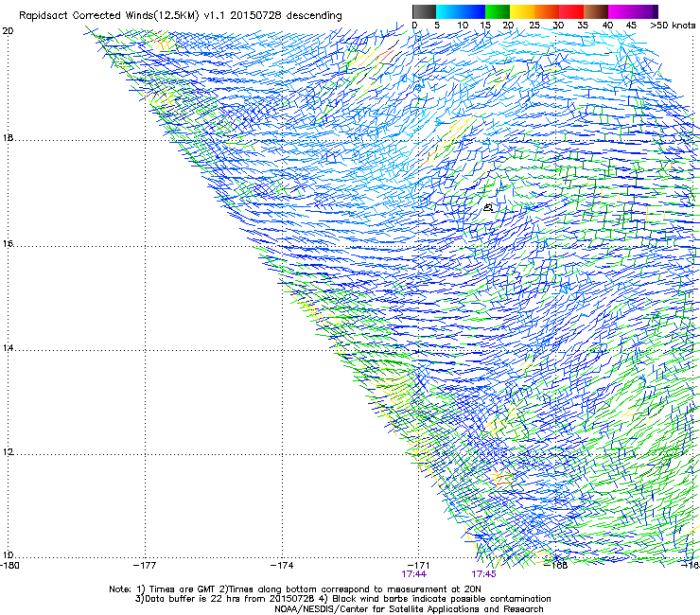Image resolution: width=700 pixels, height=615 pixels.
Task: Click the '-177' longitude axis label
Action: (145, 566)
